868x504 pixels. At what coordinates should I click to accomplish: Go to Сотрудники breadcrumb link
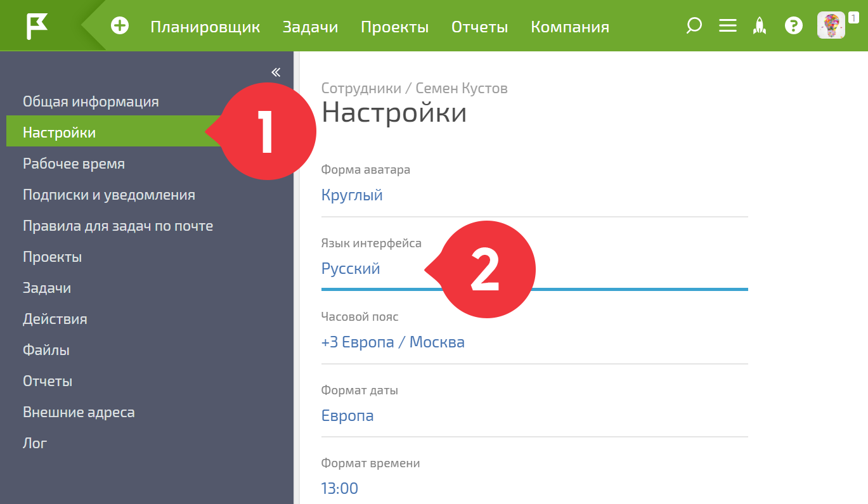pyautogui.click(x=361, y=88)
